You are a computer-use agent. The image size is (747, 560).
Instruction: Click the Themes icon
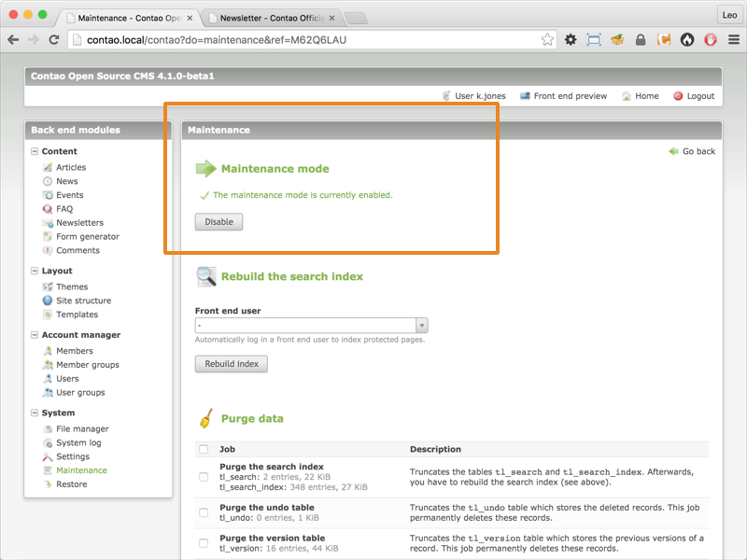tap(48, 287)
